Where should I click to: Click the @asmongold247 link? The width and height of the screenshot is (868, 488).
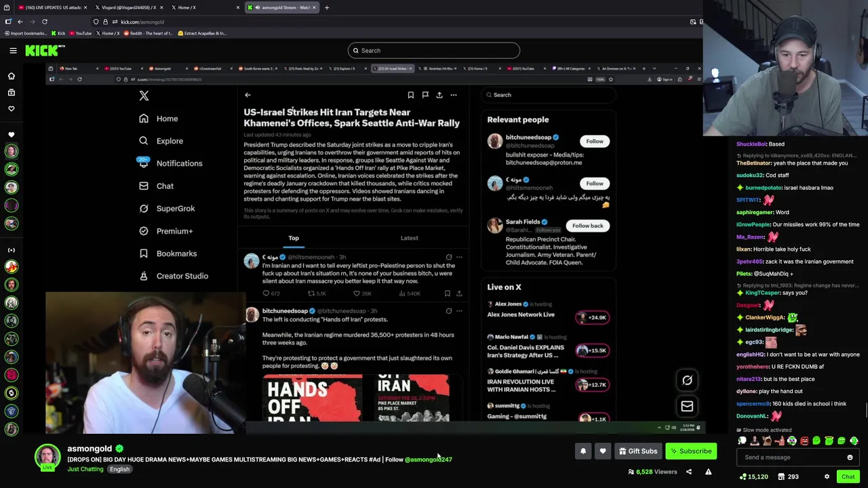[428, 460]
